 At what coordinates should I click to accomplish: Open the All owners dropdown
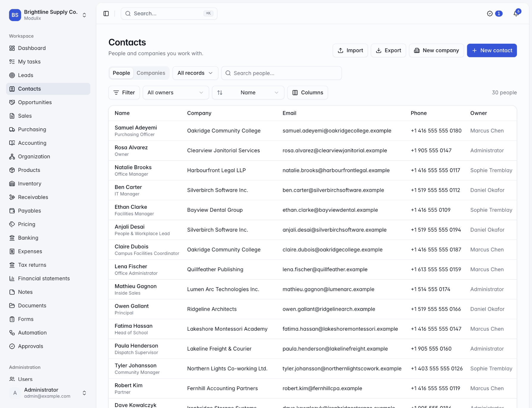176,92
